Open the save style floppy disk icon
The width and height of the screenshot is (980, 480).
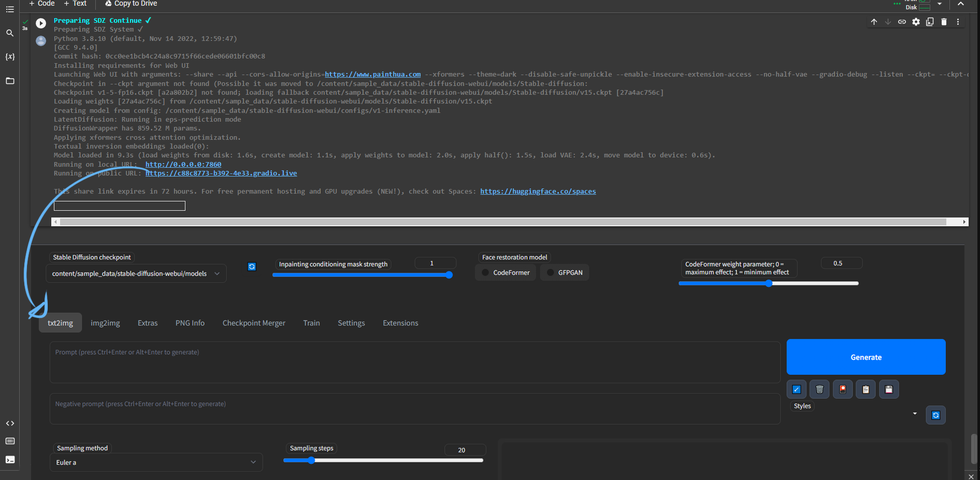(889, 389)
